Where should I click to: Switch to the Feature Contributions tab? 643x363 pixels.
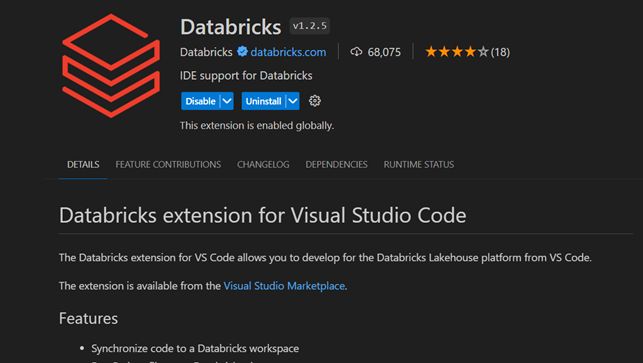click(168, 164)
